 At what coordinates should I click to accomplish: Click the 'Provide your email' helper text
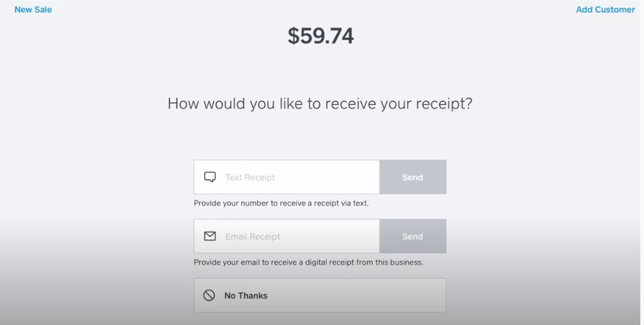coord(308,262)
